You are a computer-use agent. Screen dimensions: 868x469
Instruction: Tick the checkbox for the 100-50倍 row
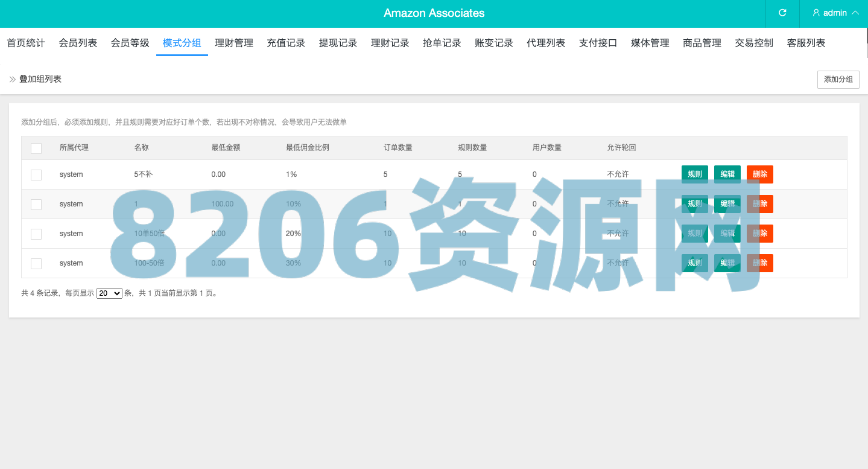pyautogui.click(x=36, y=263)
